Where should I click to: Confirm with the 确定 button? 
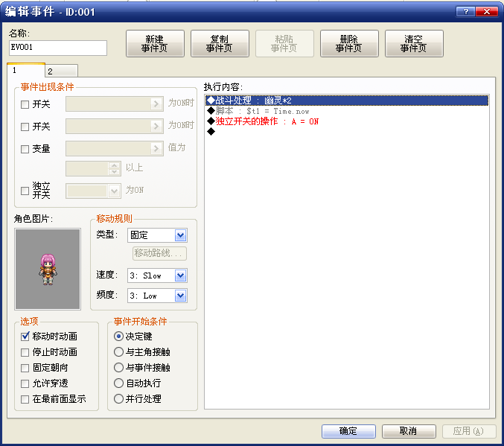[x=348, y=431]
